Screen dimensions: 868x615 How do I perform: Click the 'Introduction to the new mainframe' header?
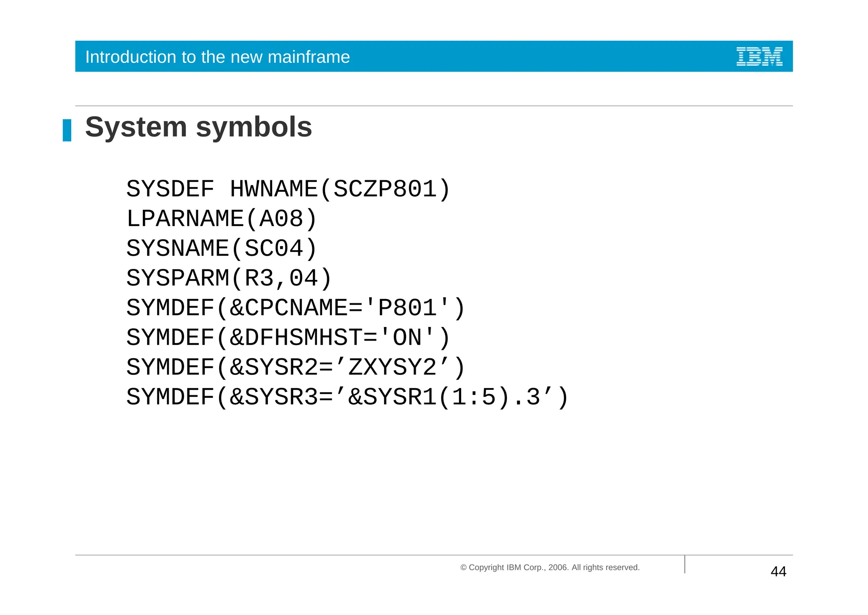click(x=217, y=57)
